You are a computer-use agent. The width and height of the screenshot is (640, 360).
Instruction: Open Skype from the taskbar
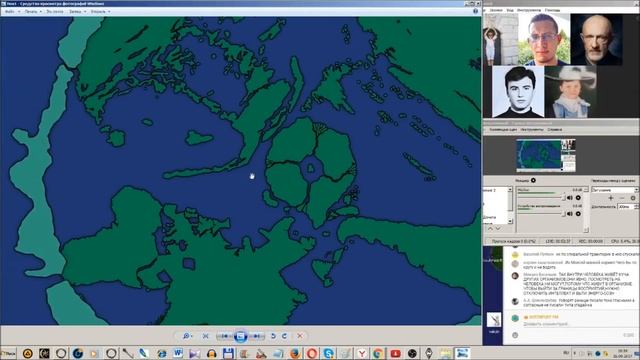coord(328,353)
